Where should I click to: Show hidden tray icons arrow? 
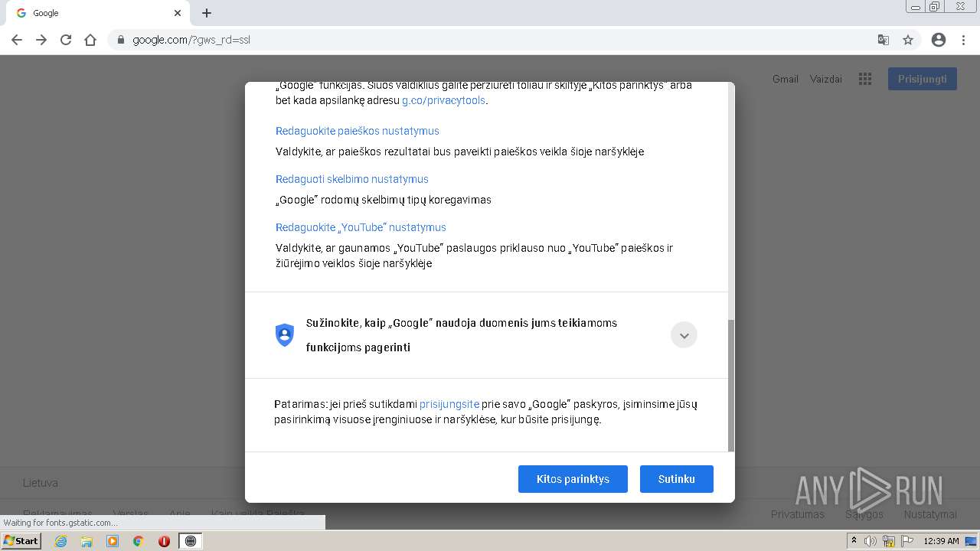pyautogui.click(x=854, y=541)
